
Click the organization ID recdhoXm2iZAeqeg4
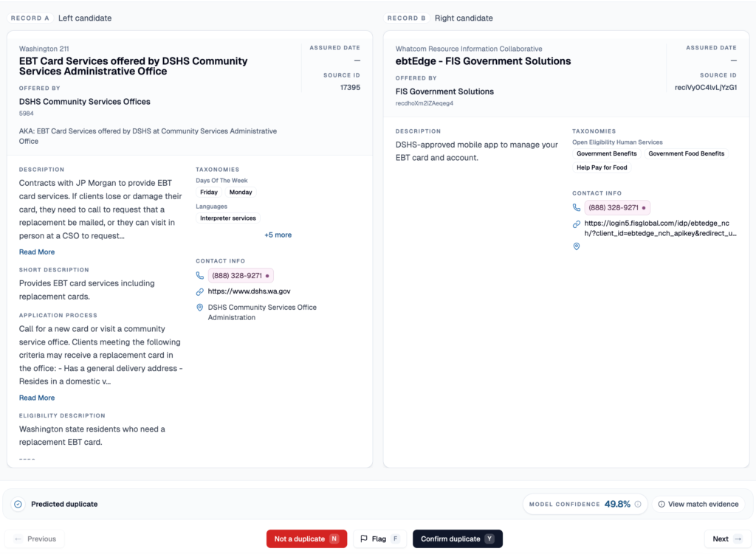pyautogui.click(x=425, y=103)
